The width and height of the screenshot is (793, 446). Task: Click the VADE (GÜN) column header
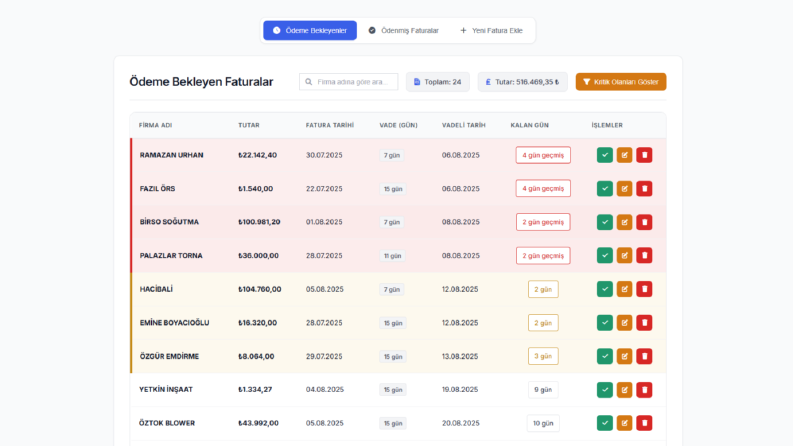click(x=399, y=125)
